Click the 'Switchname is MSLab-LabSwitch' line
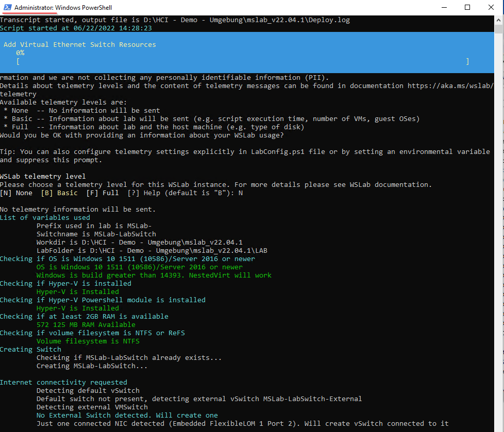The image size is (504, 432). [96, 234]
